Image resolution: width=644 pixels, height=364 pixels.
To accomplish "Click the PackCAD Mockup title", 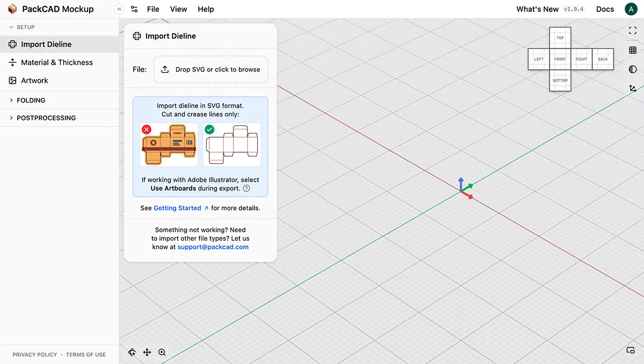I will click(58, 9).
